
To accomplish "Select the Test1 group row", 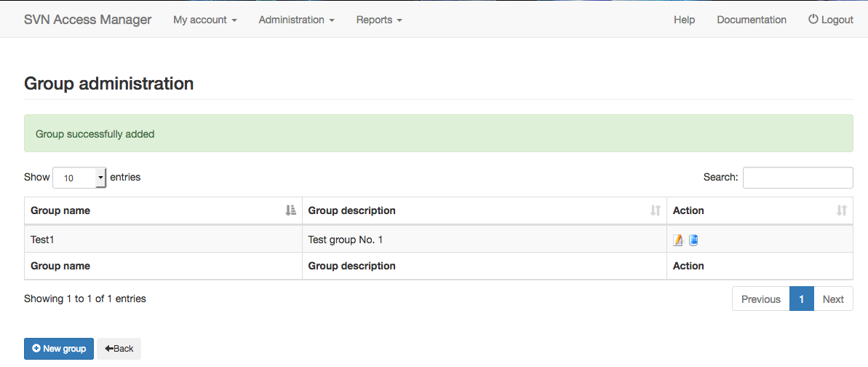I will tap(439, 240).
